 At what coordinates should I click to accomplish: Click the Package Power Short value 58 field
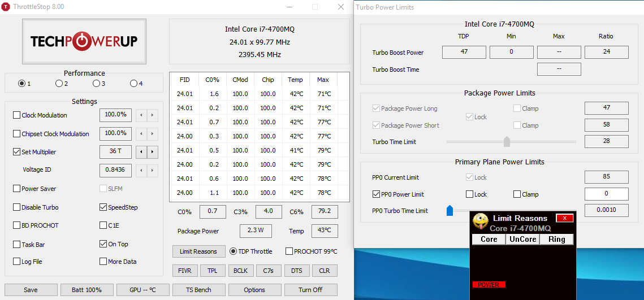coord(607,125)
